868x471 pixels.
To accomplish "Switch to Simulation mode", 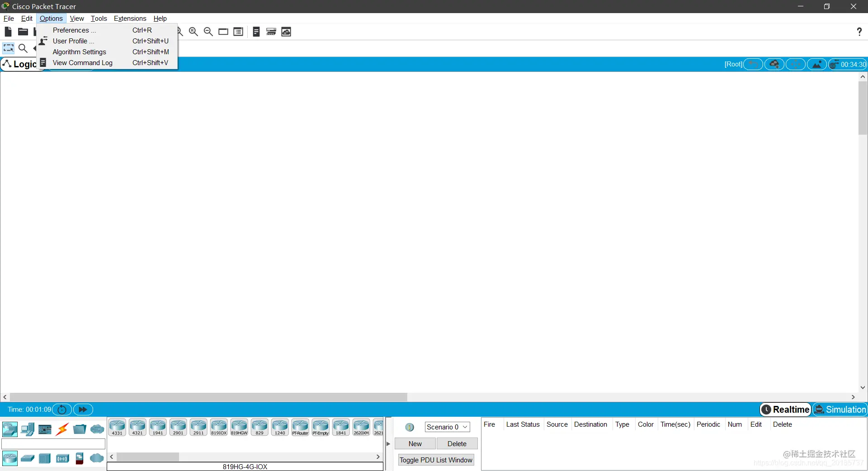I will [840, 410].
